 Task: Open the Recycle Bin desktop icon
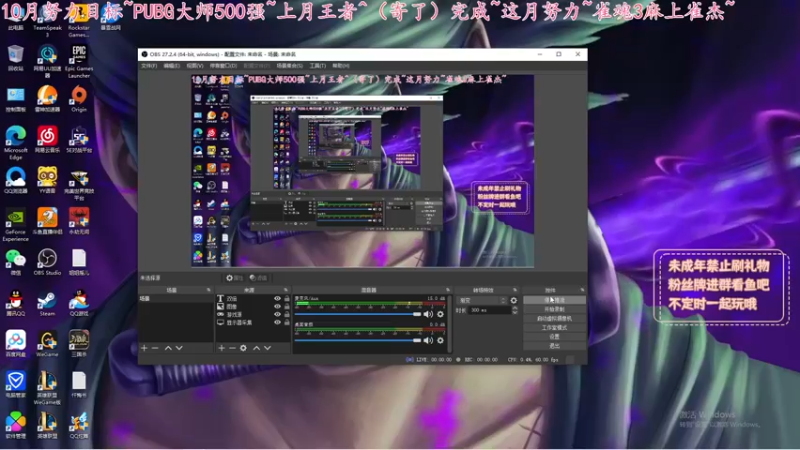(16, 58)
